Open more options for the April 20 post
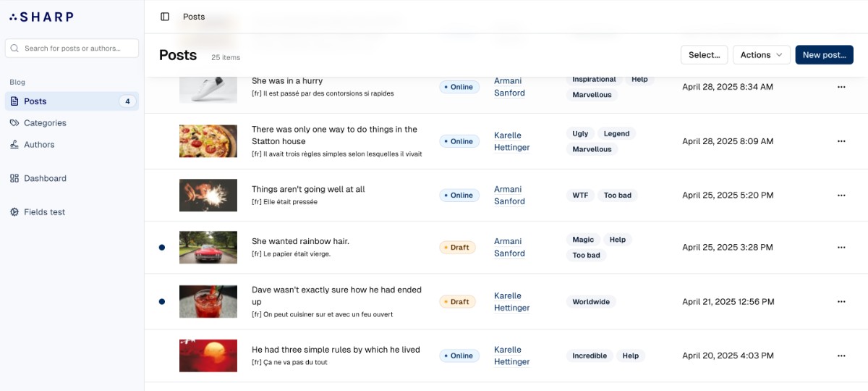This screenshot has height=391, width=868. click(x=841, y=356)
